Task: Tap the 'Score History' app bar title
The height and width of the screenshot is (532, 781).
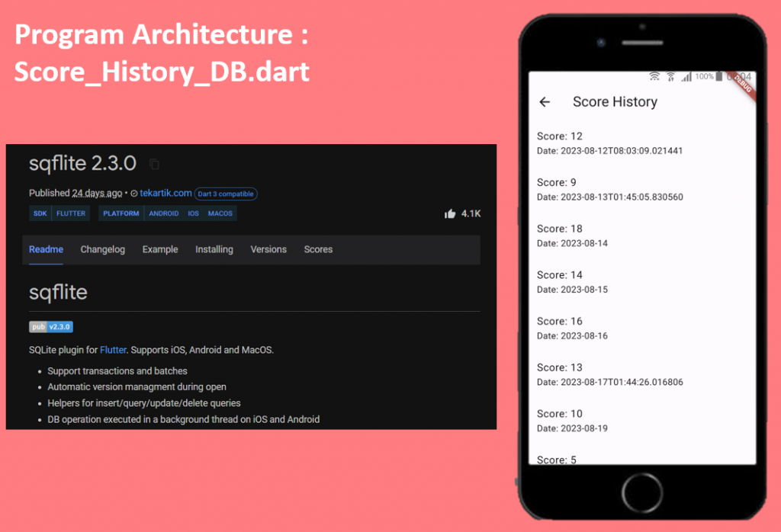Action: point(615,101)
